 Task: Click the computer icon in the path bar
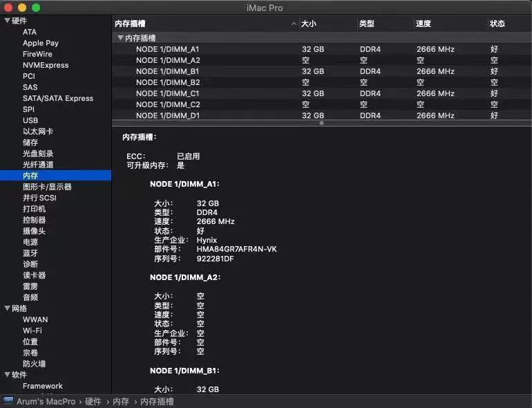coord(8,400)
